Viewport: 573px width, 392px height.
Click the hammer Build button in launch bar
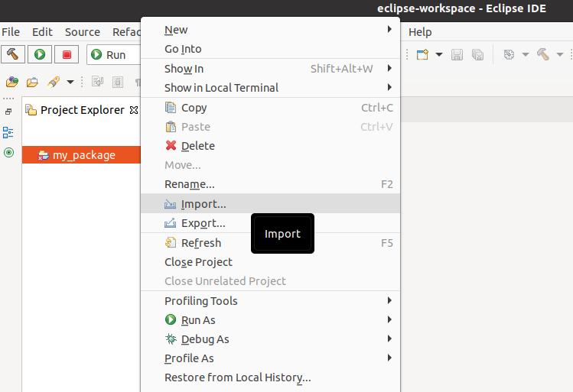point(14,54)
